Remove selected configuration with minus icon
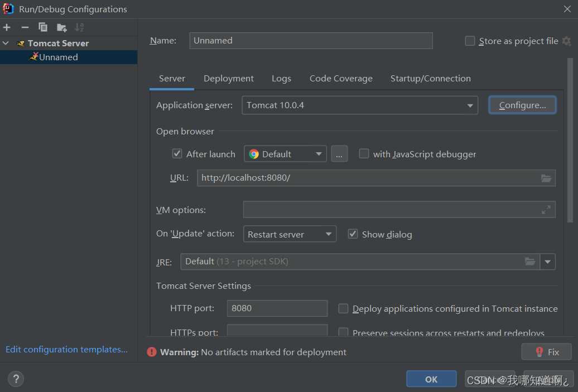The image size is (578, 392). 25,27
